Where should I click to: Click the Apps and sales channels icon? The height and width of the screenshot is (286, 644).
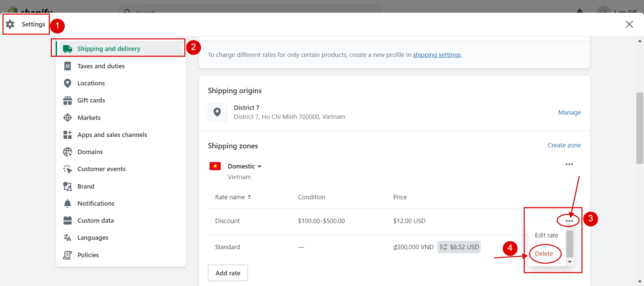[67, 135]
